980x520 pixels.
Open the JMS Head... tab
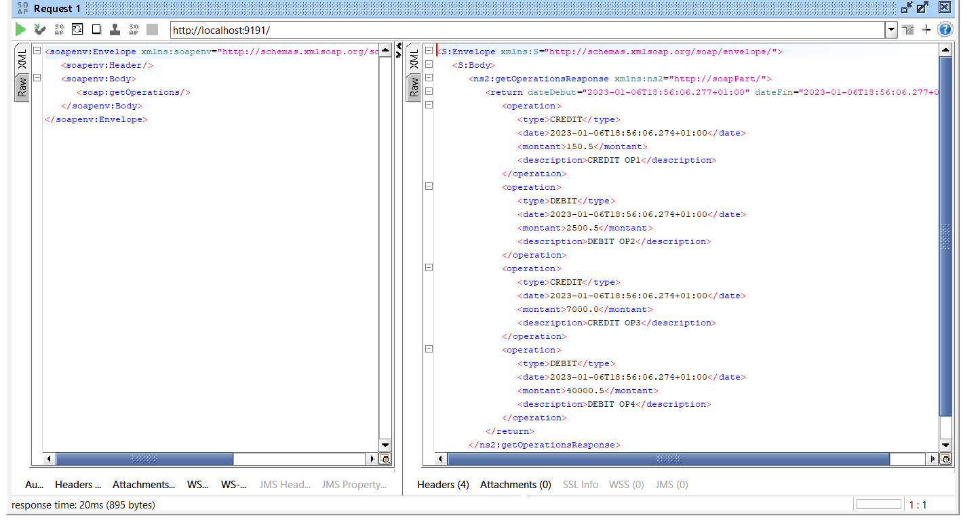[x=285, y=485]
